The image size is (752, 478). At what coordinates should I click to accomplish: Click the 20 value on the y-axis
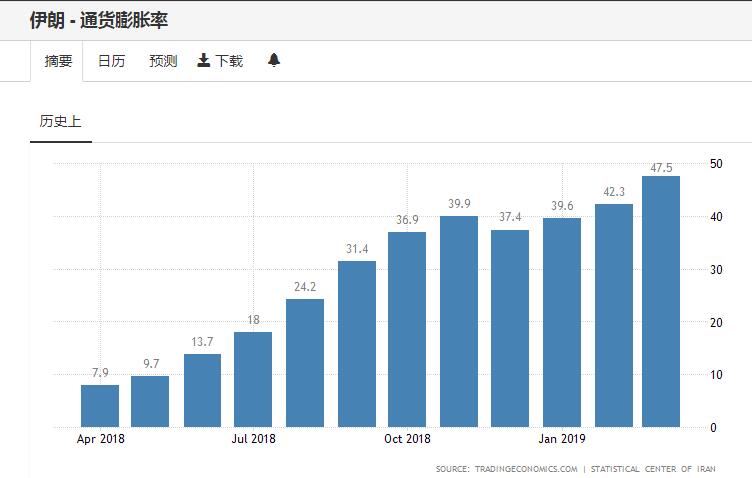(716, 323)
